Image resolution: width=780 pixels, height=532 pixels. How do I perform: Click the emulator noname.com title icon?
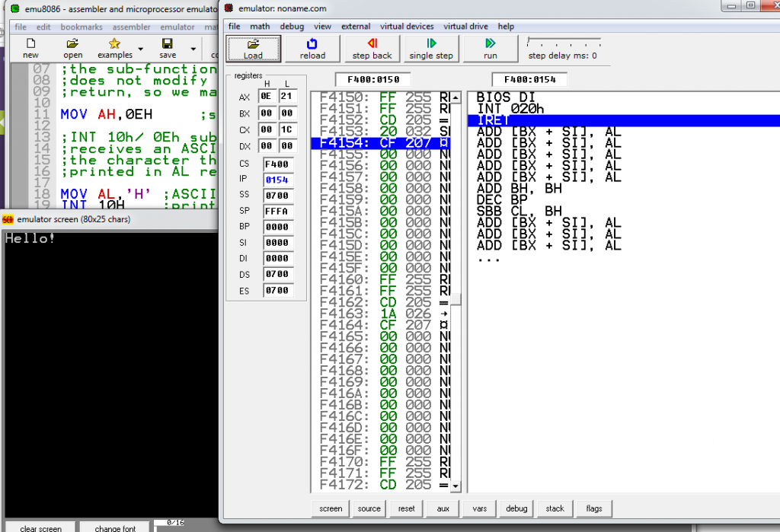point(229,8)
